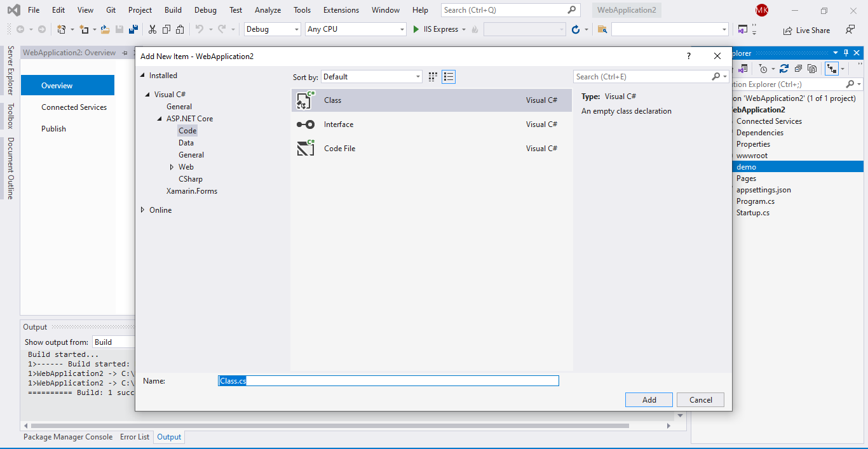This screenshot has width=868, height=449.
Task: Open the Extensions menu
Action: click(x=341, y=10)
